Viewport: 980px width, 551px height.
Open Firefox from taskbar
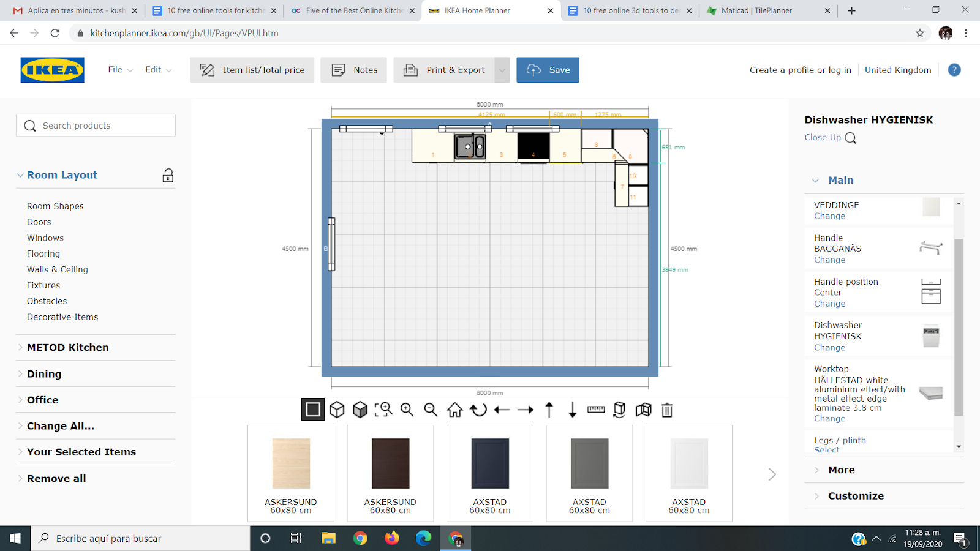click(392, 538)
